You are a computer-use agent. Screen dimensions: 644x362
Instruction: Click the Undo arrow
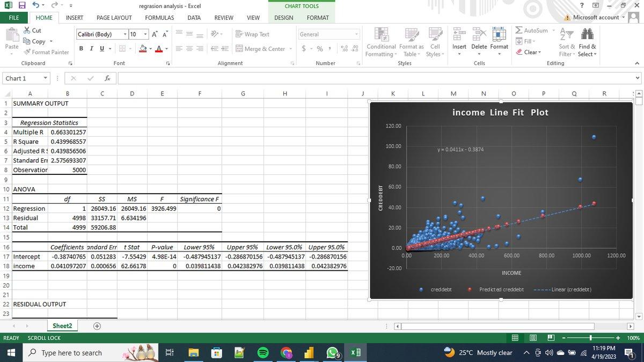pos(35,6)
